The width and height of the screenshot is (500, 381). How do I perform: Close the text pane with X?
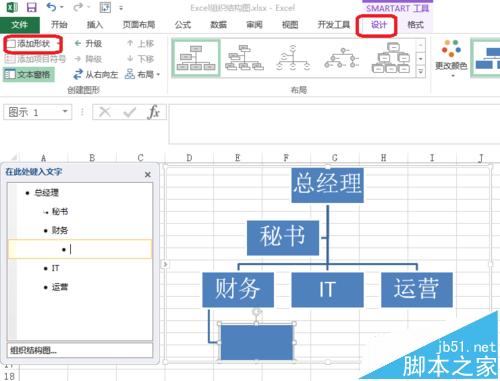[148, 174]
